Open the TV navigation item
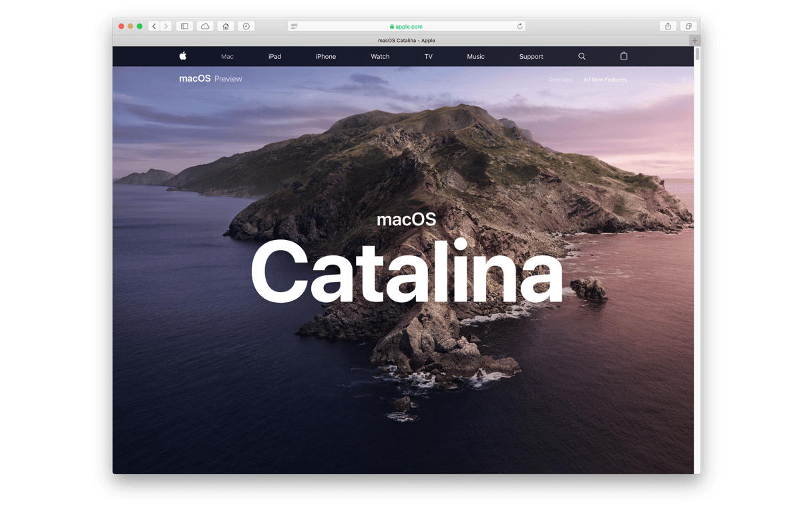 (429, 57)
